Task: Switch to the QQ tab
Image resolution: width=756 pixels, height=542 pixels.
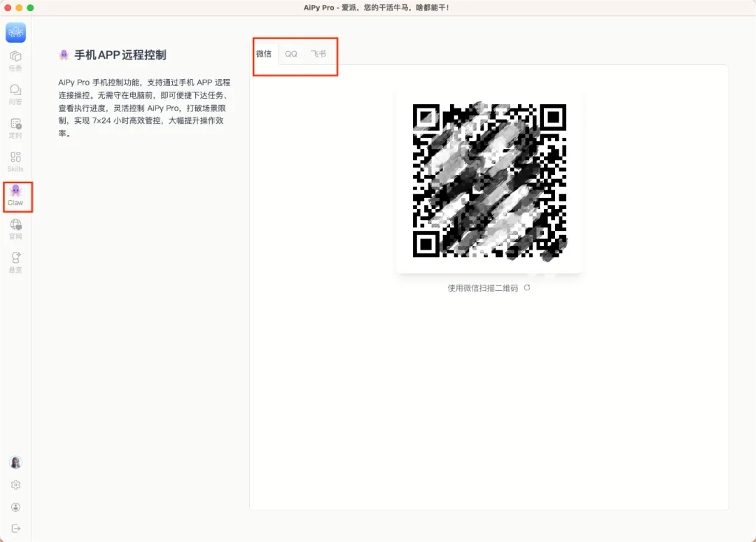Action: pyautogui.click(x=291, y=54)
